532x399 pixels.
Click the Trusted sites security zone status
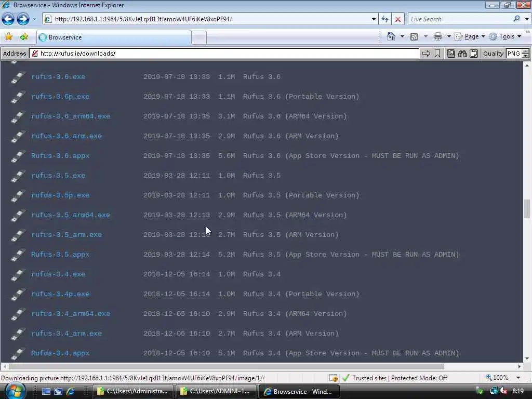pyautogui.click(x=395, y=378)
